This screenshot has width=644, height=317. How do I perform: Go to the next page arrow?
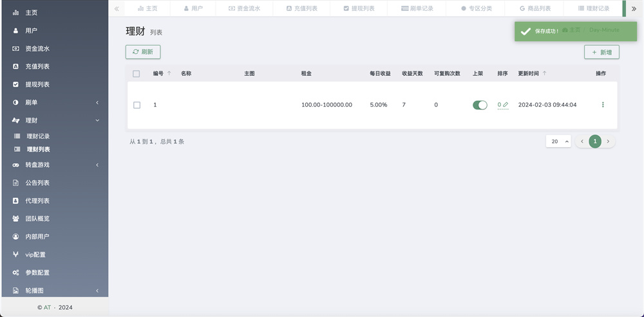point(607,141)
